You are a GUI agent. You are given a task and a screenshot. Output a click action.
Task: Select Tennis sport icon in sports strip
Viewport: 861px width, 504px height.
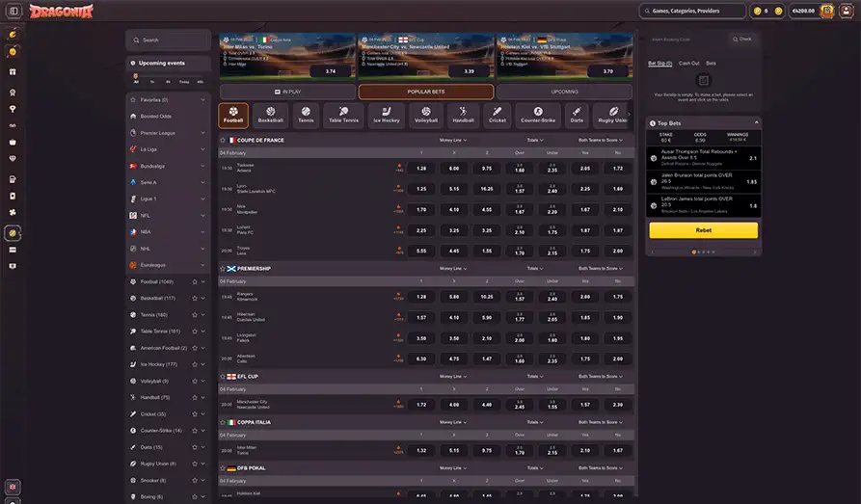pyautogui.click(x=306, y=116)
